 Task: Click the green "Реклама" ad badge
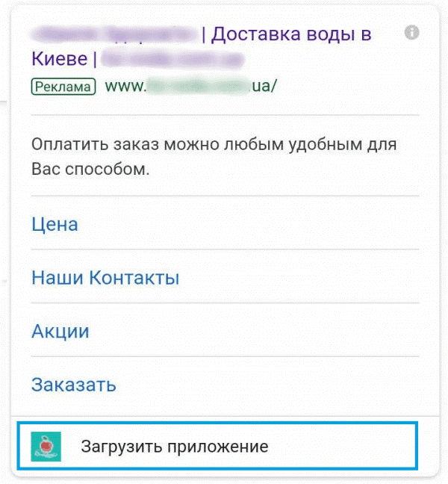point(64,87)
